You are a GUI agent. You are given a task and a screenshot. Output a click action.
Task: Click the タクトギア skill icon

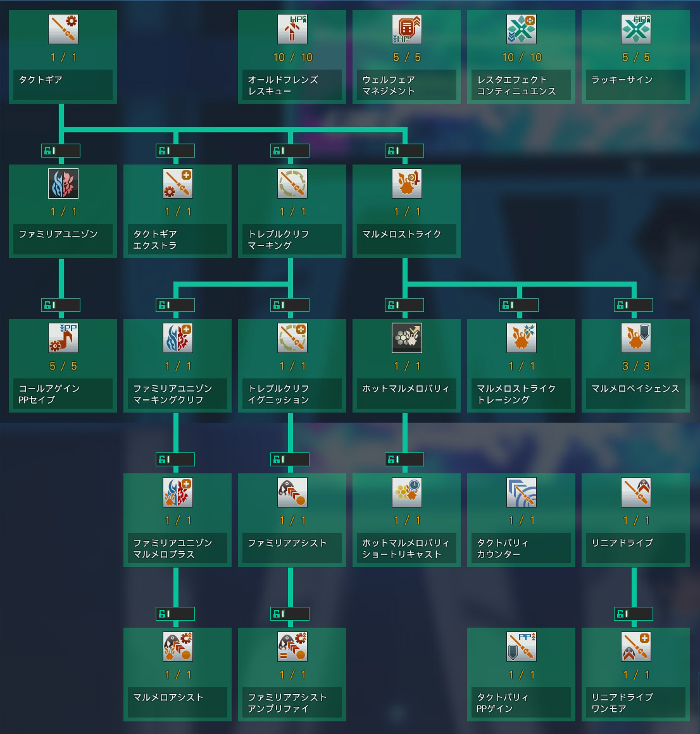pos(63,29)
